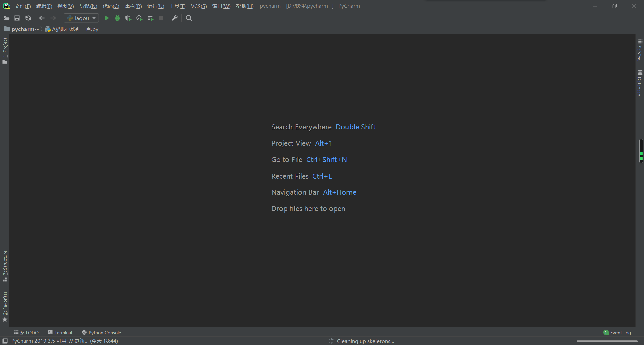The image size is (644, 345).
Task: Select the A猫眼电影前一百.py breadcrumb
Action: (x=72, y=29)
